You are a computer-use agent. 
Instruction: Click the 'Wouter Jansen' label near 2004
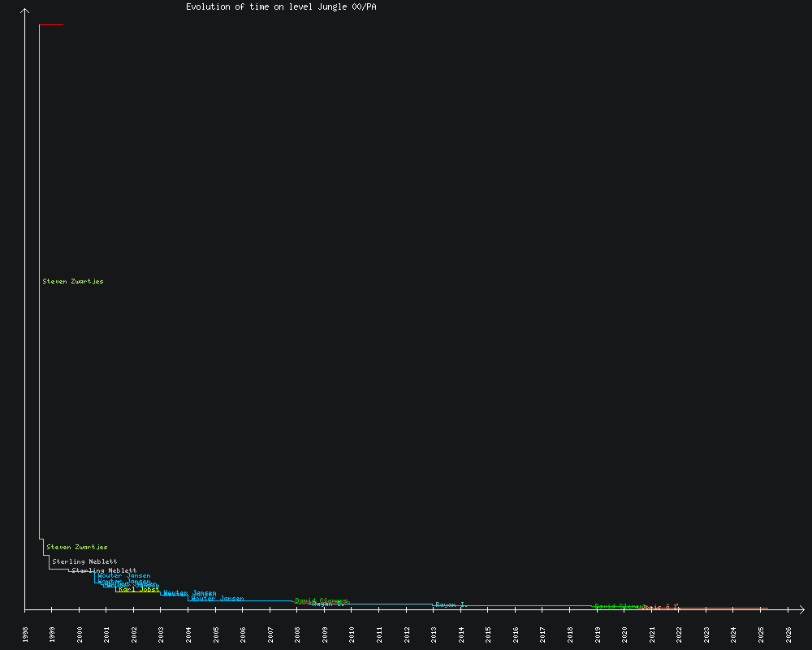218,598
